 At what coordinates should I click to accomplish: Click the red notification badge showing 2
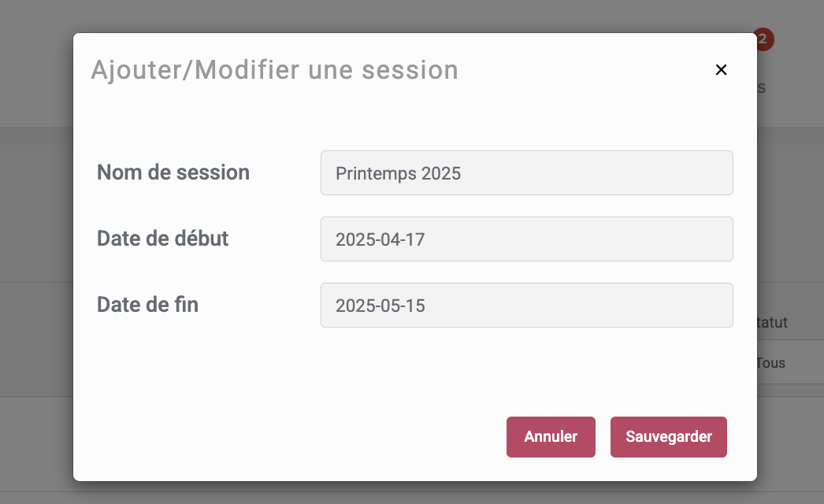click(x=765, y=39)
